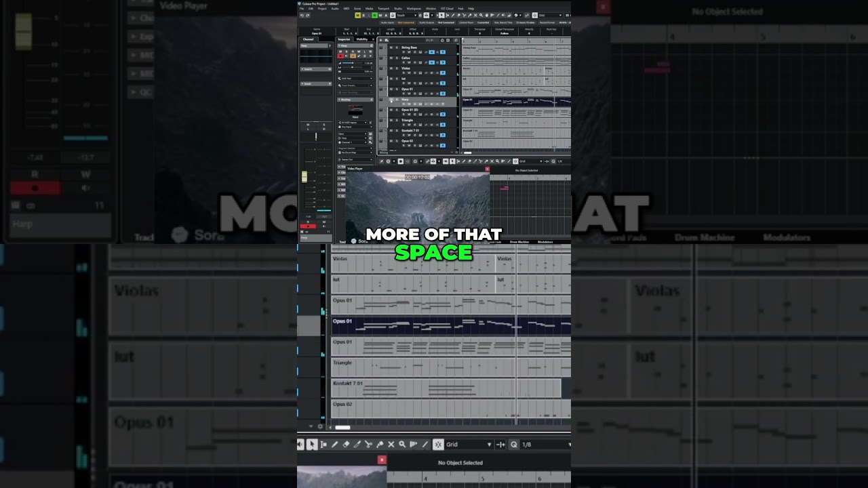Click the Add Track plus icon above the track list
The height and width of the screenshot is (488, 868).
[x=381, y=40]
